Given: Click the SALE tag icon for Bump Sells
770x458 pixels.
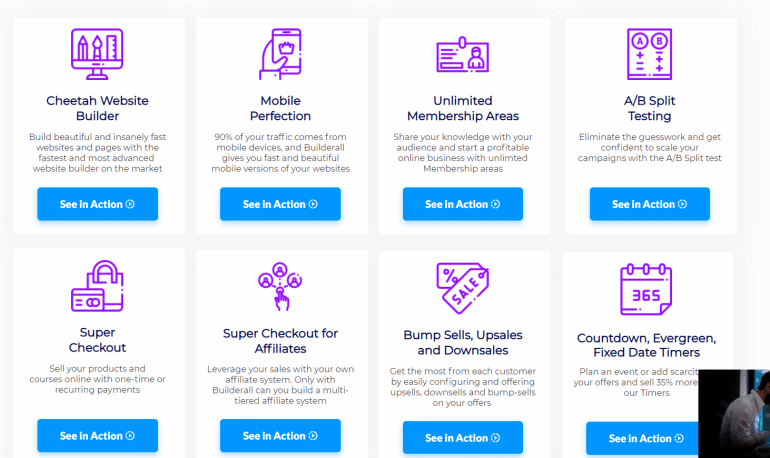Looking at the screenshot, I should (x=463, y=288).
